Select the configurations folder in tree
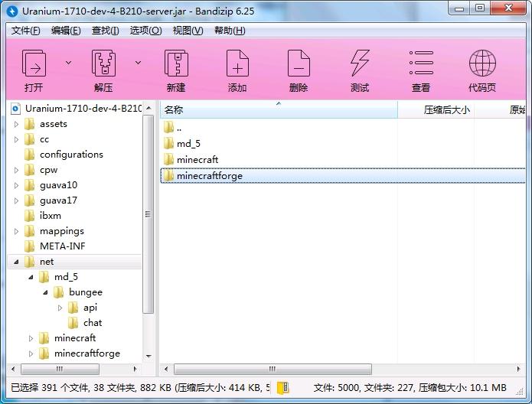Viewport: 532px width, 404px height. point(71,155)
